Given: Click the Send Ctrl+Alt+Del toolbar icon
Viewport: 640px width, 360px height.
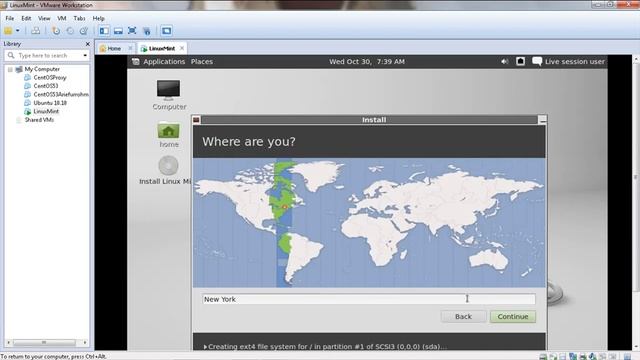Looking at the screenshot, I should pyautogui.click(x=36, y=31).
